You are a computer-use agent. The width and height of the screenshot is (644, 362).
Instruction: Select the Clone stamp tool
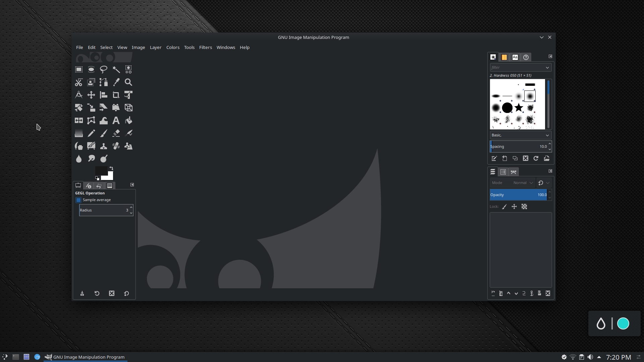pyautogui.click(x=104, y=146)
